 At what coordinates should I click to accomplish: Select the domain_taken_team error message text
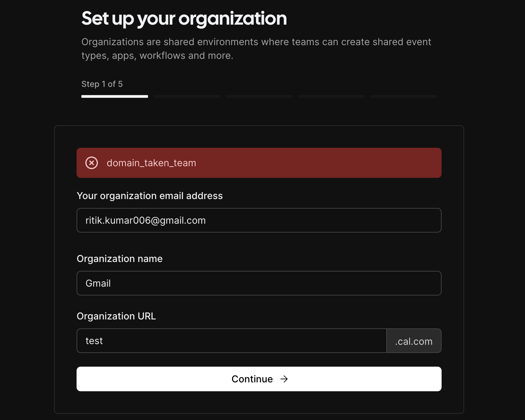point(151,163)
